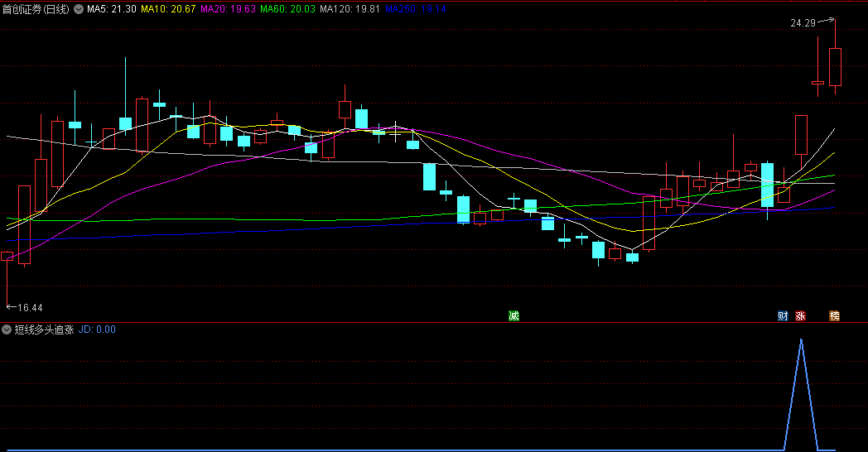
Task: Click the MA120: 19.81 label
Action: tap(350, 9)
